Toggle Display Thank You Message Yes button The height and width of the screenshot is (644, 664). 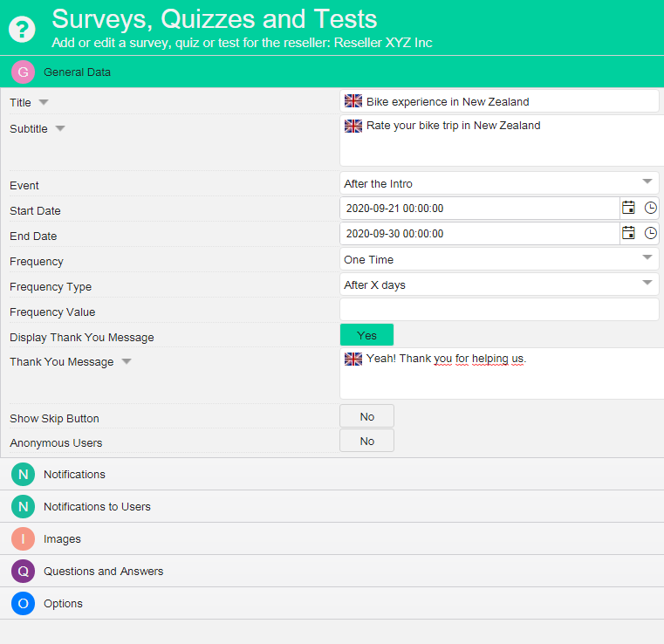point(366,335)
